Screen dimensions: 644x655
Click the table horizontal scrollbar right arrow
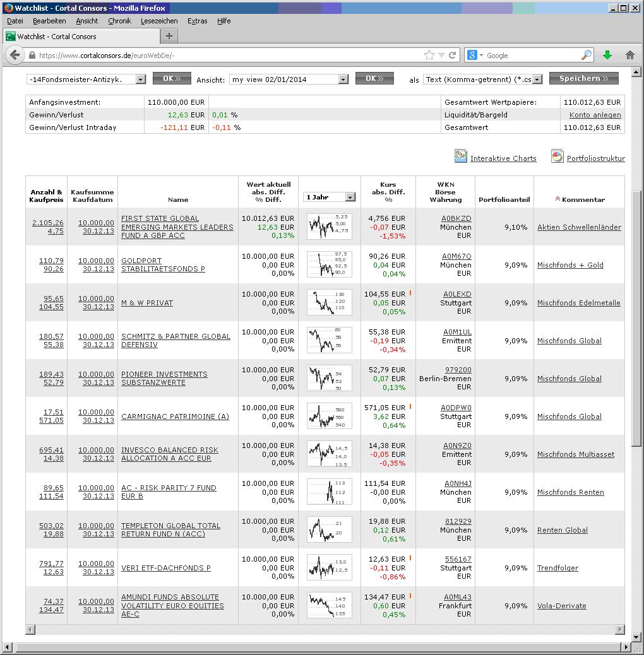pos(620,629)
